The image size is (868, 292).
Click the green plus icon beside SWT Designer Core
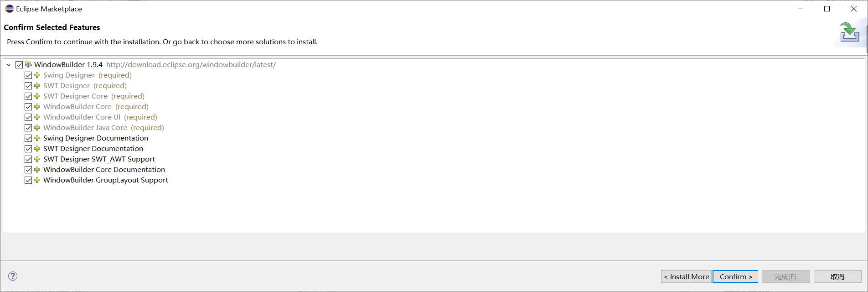coord(36,96)
